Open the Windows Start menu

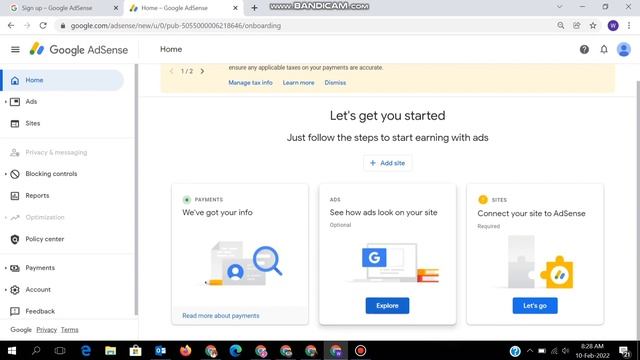coord(11,351)
